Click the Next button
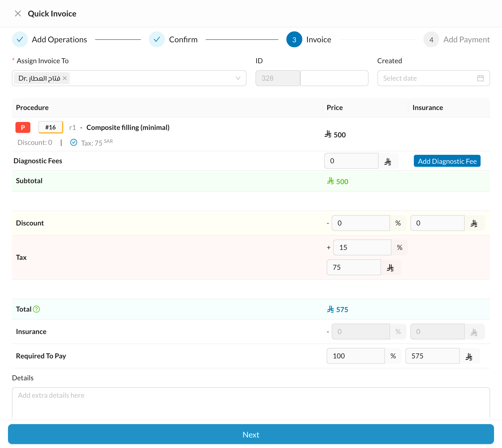 point(251,434)
